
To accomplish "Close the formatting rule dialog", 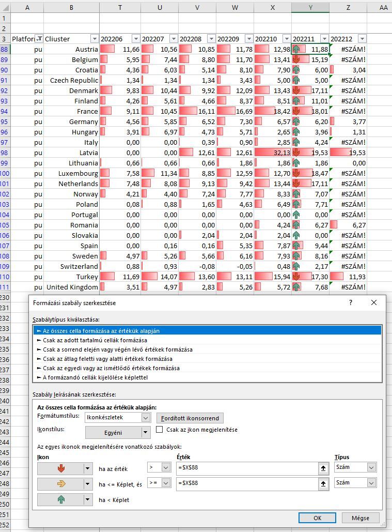I will (x=374, y=302).
